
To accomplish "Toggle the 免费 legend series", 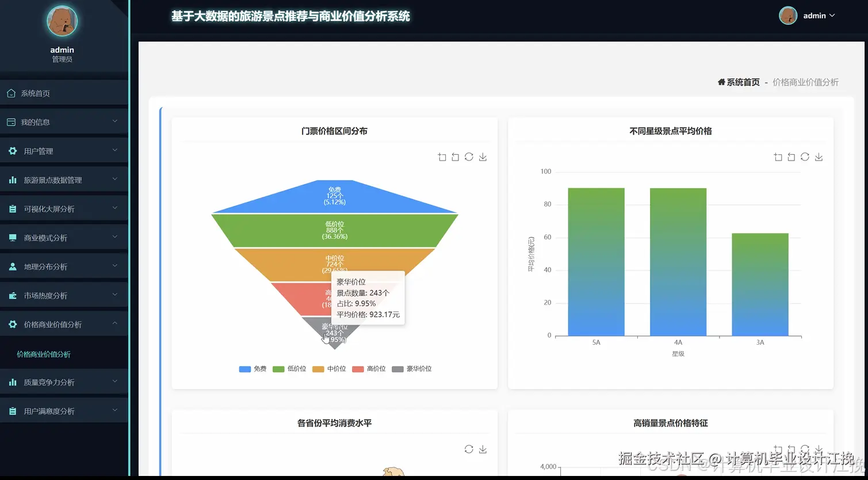I will pos(253,369).
